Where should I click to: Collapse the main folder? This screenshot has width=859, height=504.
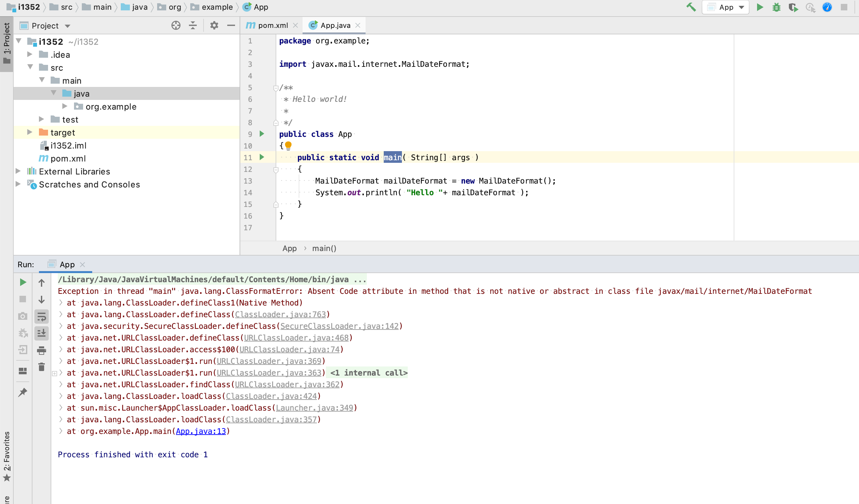click(x=42, y=80)
